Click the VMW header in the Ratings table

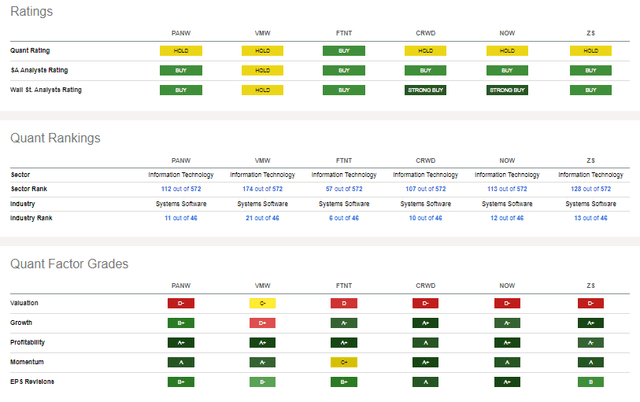pos(262,33)
